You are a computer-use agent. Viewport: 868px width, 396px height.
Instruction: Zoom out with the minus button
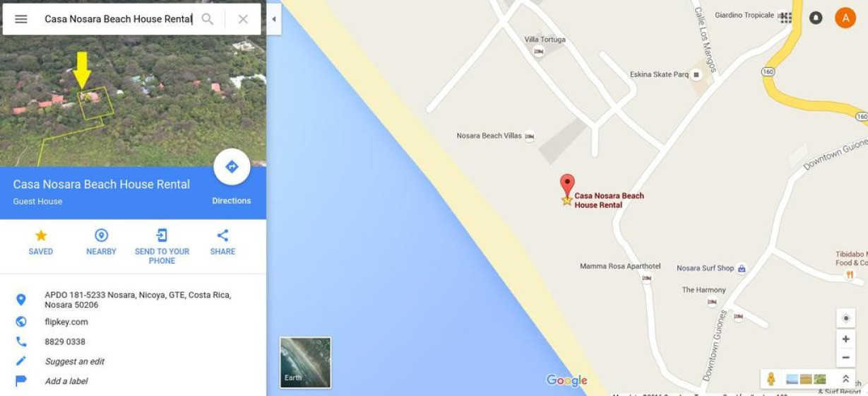tap(845, 358)
